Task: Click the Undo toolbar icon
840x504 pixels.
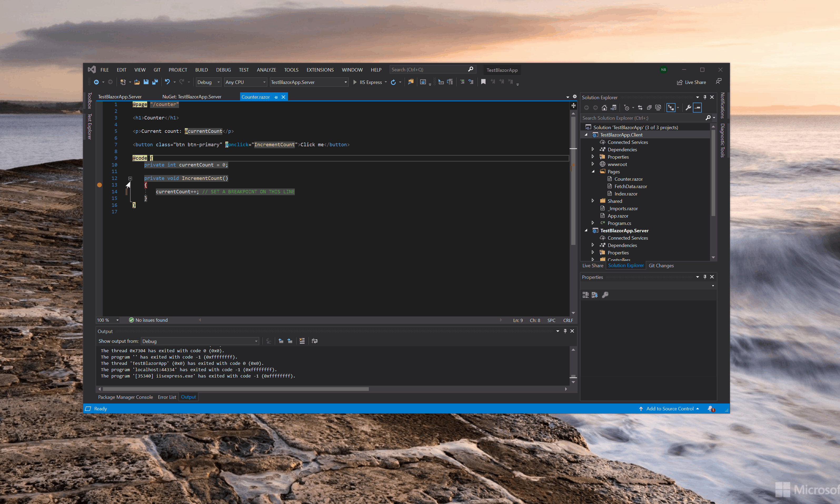Action: coord(167,82)
